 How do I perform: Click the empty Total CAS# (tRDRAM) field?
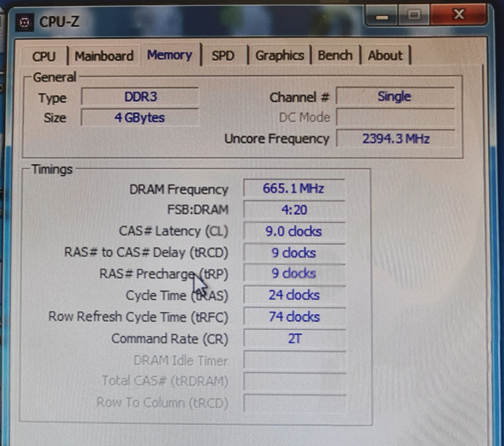coord(294,382)
